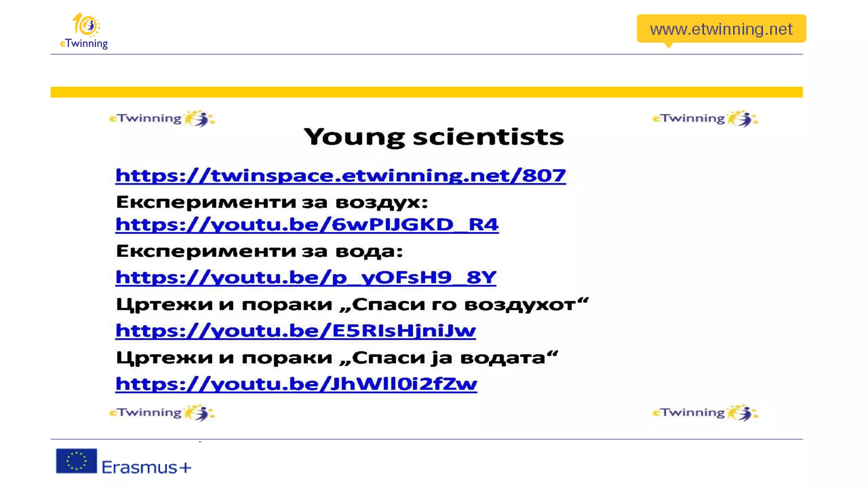868x488 pixels.
Task: Click the Erasmus+ text logo
Action: tap(146, 467)
